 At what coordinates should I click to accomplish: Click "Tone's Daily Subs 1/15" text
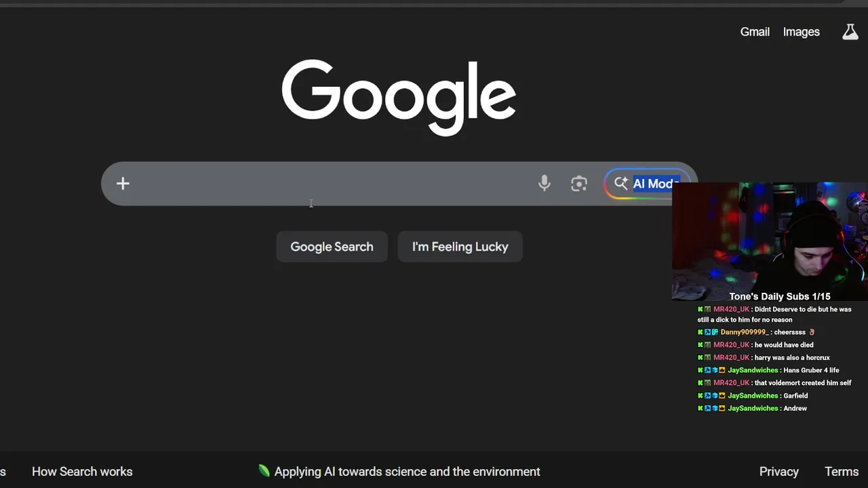[780, 296]
